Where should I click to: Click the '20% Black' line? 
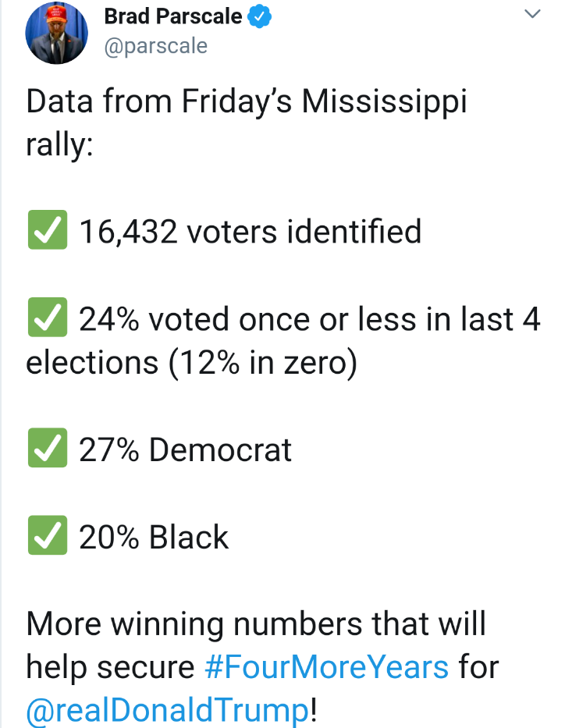154,537
